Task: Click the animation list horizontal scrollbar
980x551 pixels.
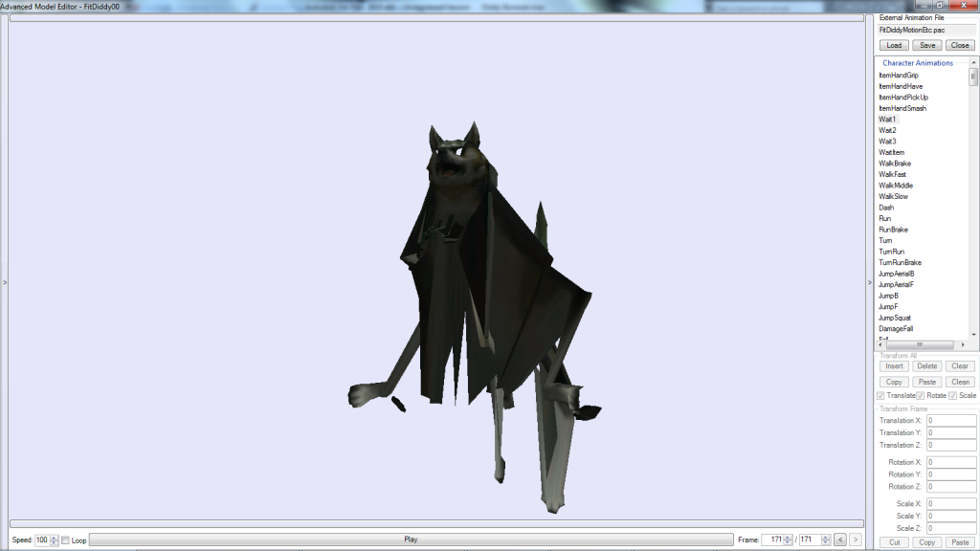Action: (922, 344)
